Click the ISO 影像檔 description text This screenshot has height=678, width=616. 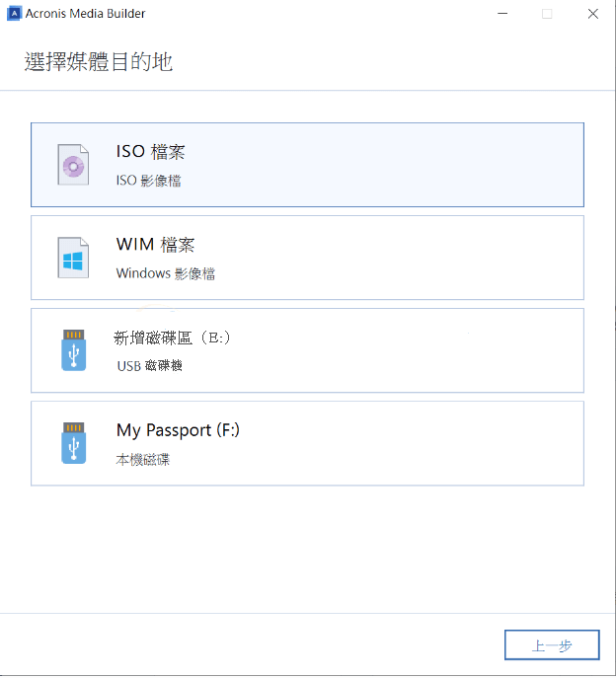148,182
